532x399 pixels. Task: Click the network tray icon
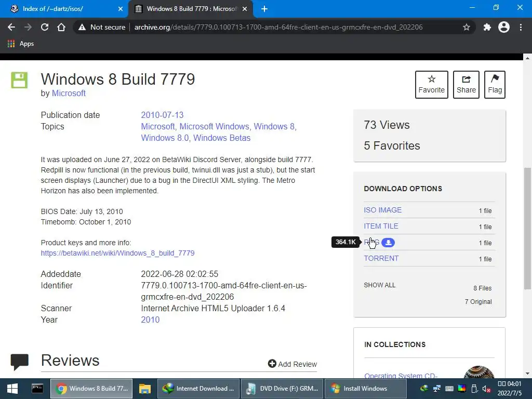click(x=437, y=389)
